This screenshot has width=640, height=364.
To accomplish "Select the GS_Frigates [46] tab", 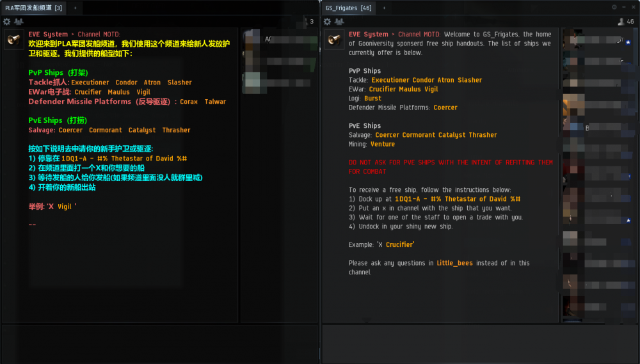I will [x=349, y=8].
